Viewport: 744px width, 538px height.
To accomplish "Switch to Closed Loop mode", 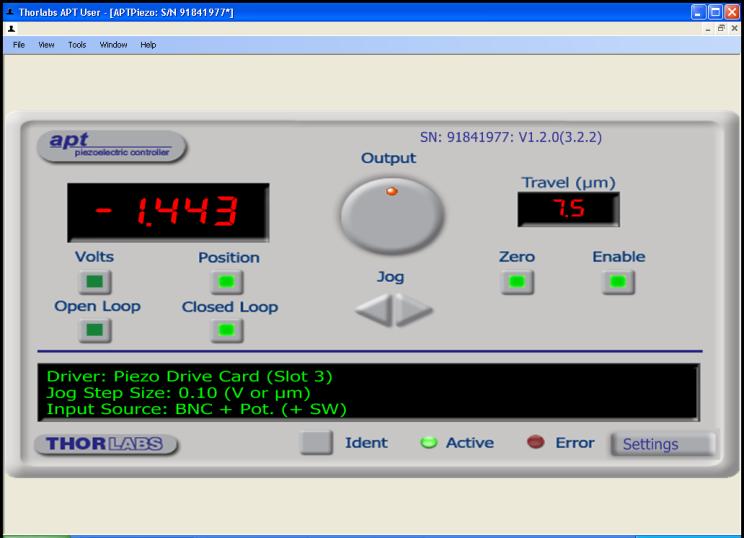I will pyautogui.click(x=227, y=330).
